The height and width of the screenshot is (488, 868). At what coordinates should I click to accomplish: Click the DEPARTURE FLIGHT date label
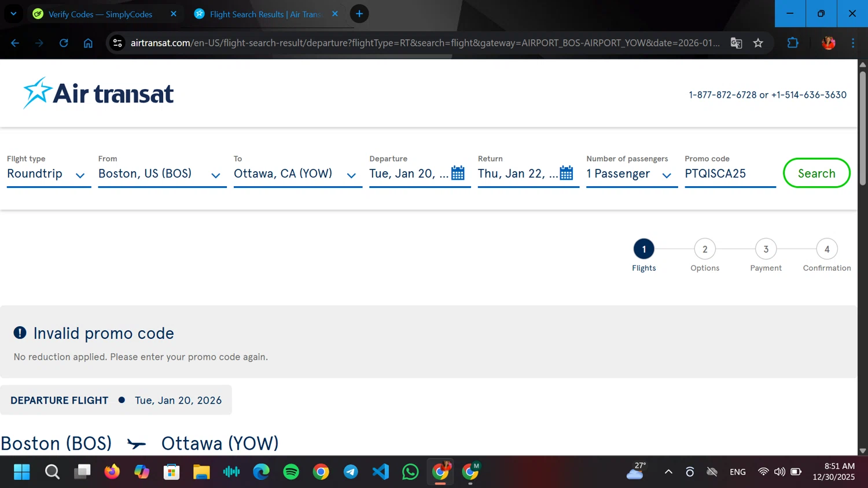click(x=116, y=400)
